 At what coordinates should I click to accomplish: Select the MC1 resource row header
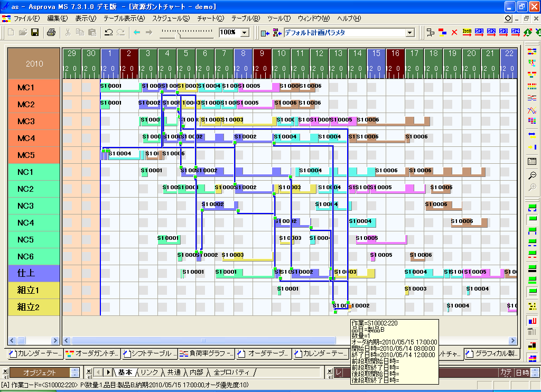coord(34,88)
